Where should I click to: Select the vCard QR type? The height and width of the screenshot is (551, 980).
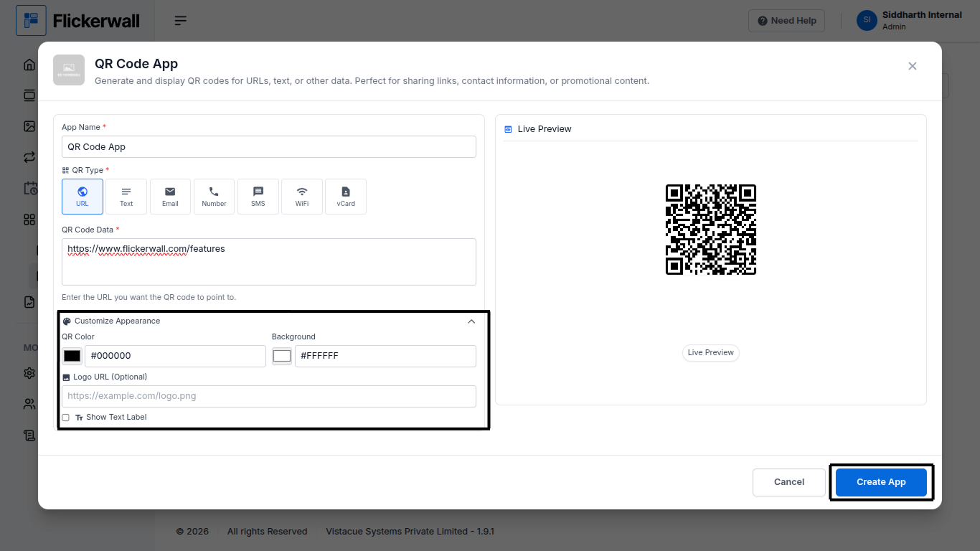346,197
